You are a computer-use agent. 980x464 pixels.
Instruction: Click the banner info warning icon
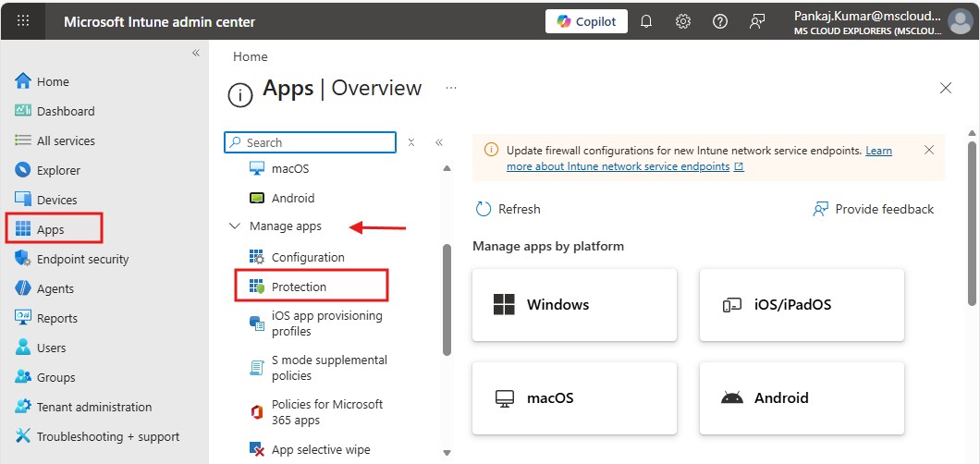(492, 151)
